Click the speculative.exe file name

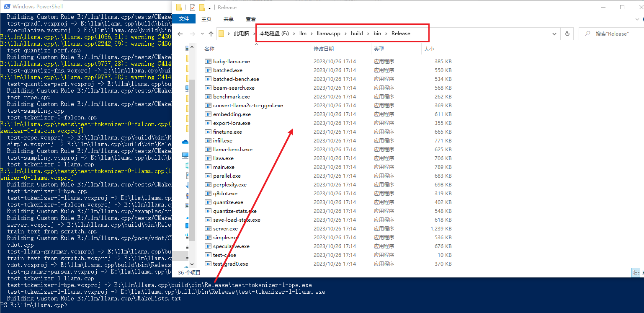pyautogui.click(x=231, y=246)
